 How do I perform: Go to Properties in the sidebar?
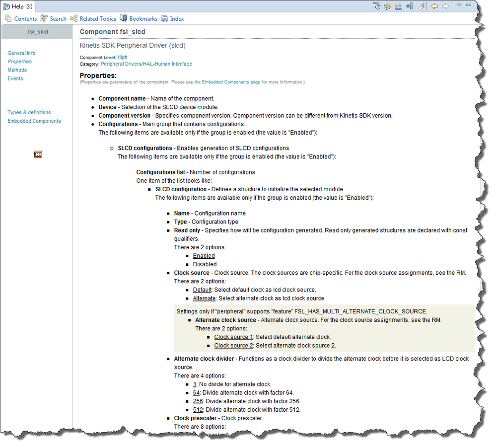click(x=20, y=62)
